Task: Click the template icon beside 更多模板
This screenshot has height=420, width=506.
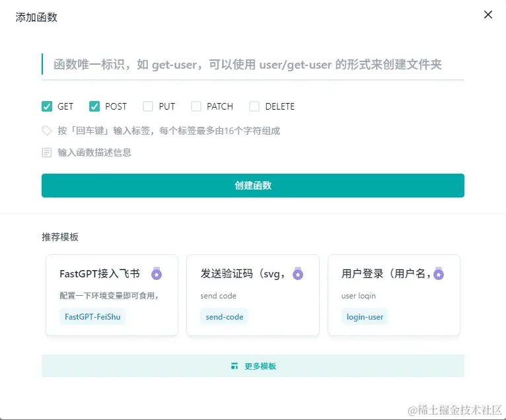Action: click(x=235, y=366)
